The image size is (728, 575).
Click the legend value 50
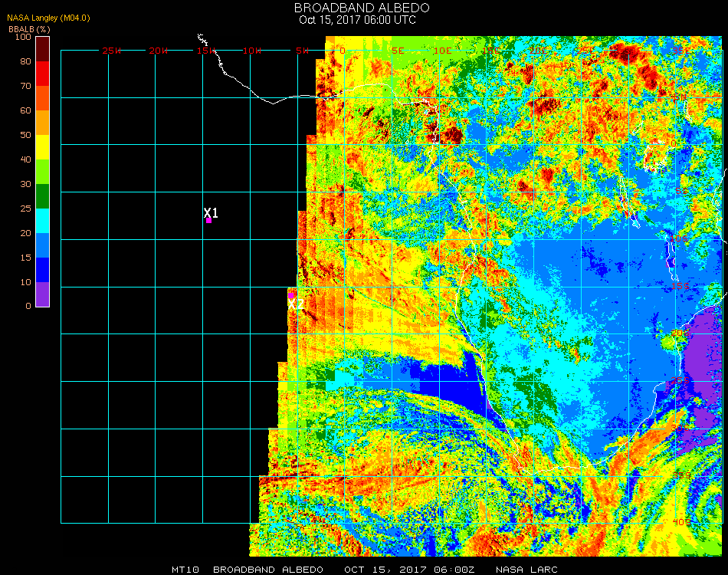[x=25, y=135]
